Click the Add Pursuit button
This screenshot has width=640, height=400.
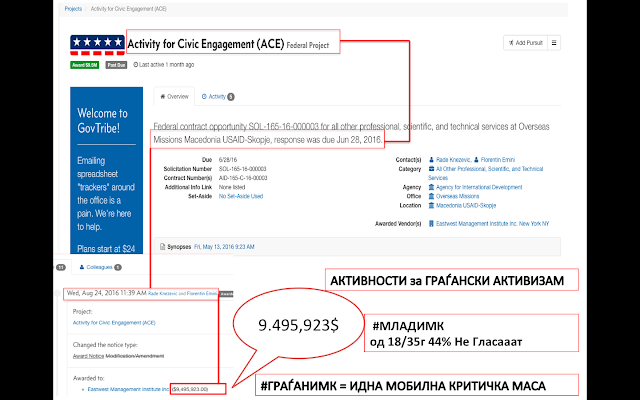(x=525, y=42)
